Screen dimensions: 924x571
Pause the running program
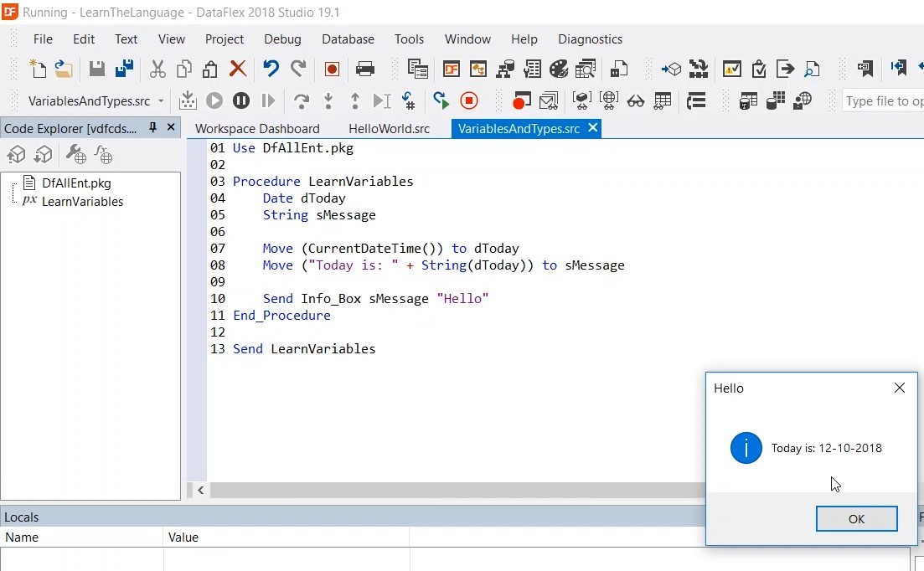(241, 101)
